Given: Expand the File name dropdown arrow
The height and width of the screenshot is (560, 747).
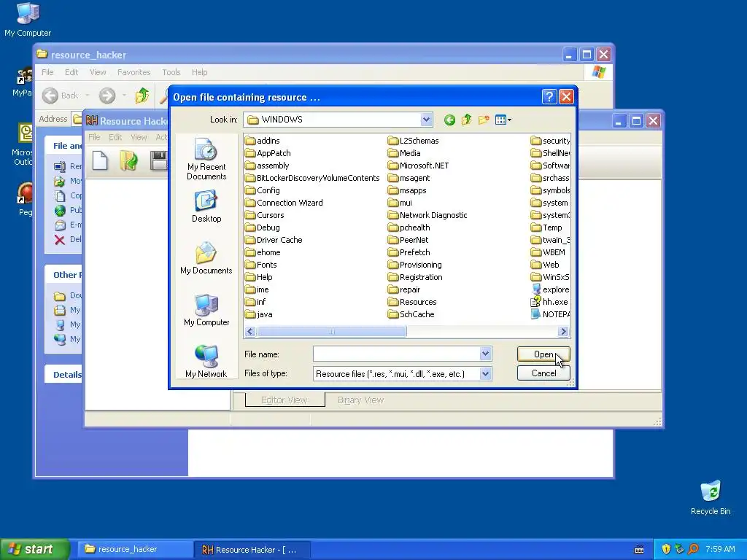Looking at the screenshot, I should (485, 354).
